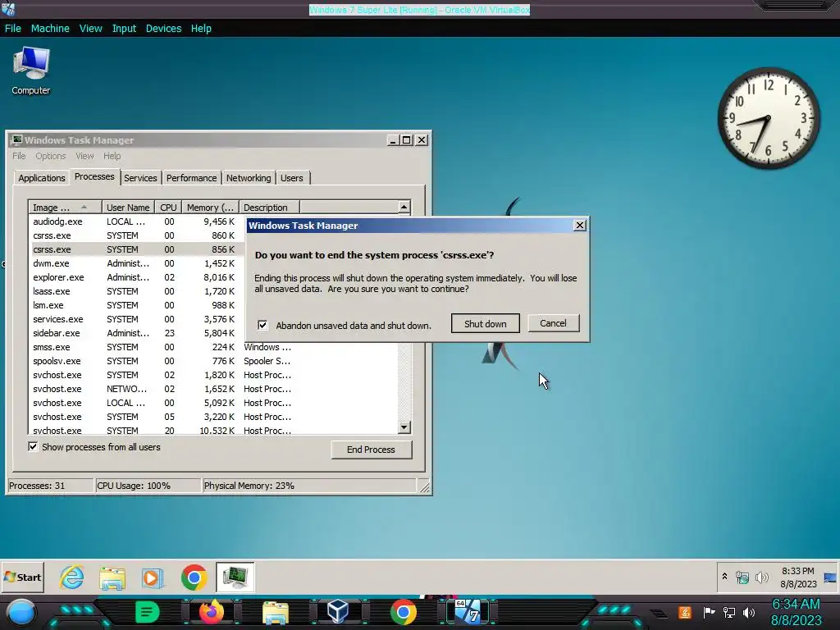840x630 pixels.
Task: Sort by CPU column header
Action: coord(168,208)
